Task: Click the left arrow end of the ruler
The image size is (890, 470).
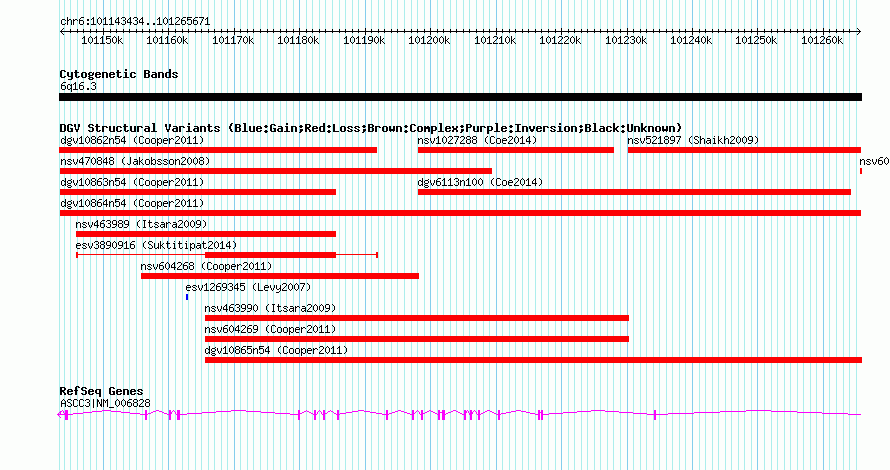Action: [x=62, y=32]
